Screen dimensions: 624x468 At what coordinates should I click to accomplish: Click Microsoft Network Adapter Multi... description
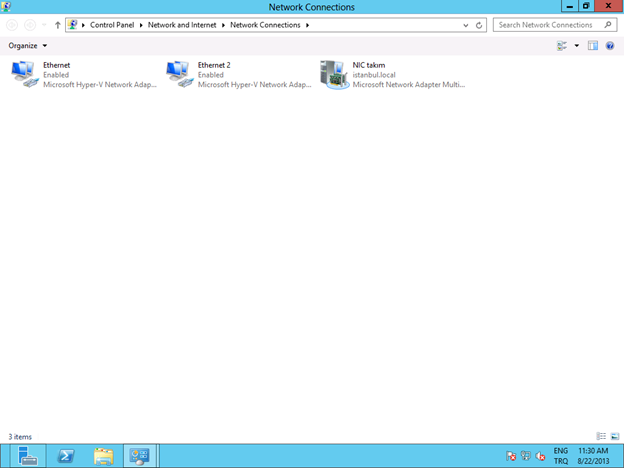click(409, 84)
